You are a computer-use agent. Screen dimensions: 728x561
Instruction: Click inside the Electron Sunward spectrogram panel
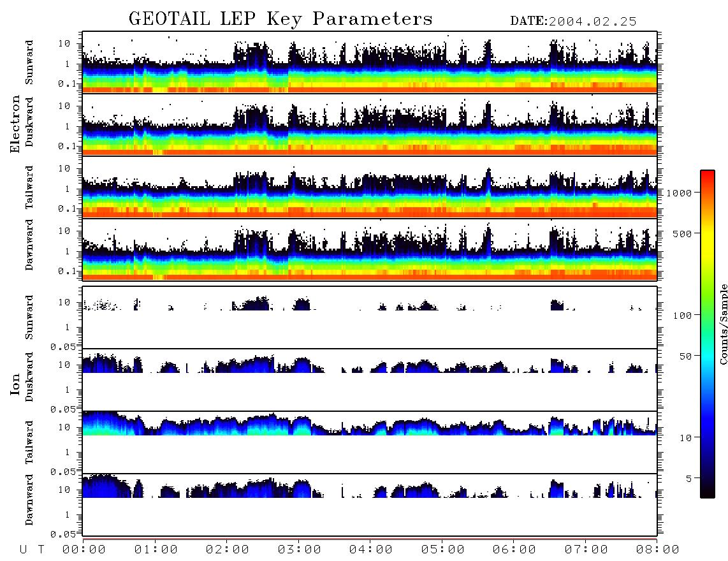click(370, 62)
